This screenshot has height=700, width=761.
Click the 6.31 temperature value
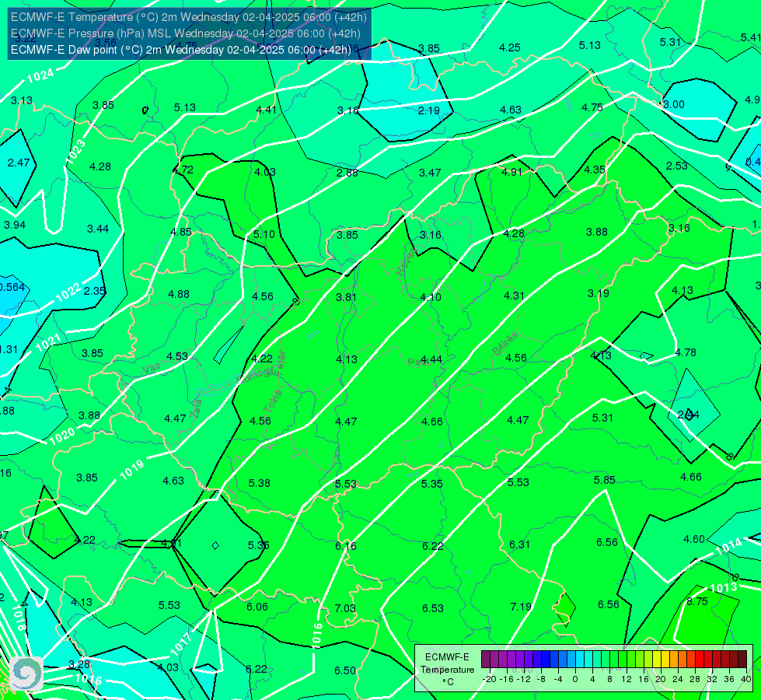pos(519,545)
